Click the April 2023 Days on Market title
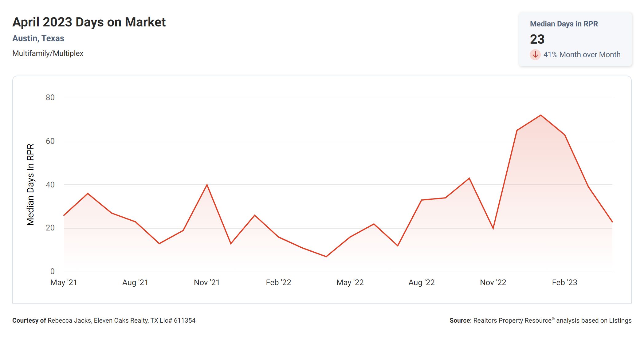Screen dimensions: 644x338 [89, 22]
